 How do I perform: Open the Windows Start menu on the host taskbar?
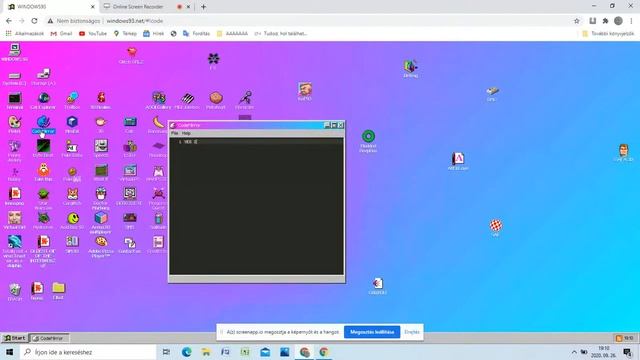tap(9, 352)
